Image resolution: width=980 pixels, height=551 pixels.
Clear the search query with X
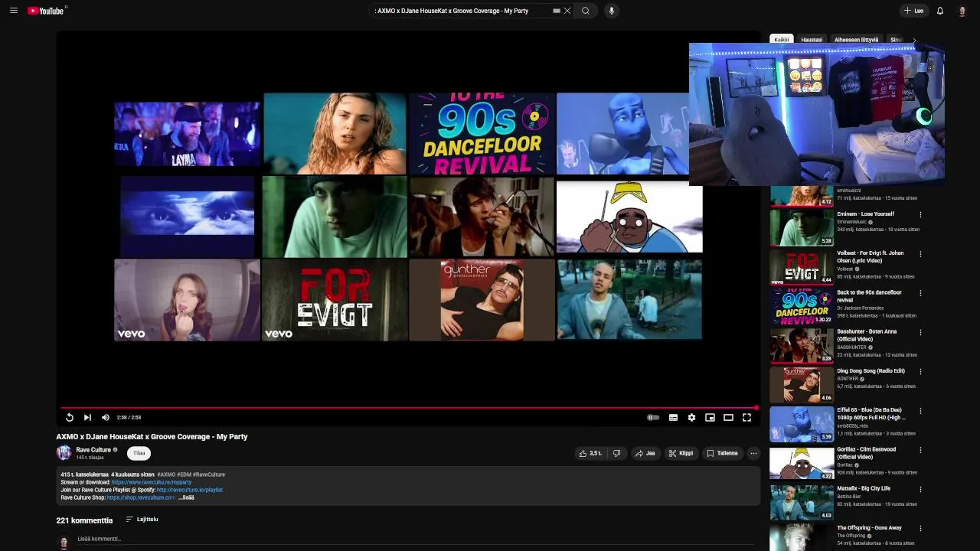[567, 11]
